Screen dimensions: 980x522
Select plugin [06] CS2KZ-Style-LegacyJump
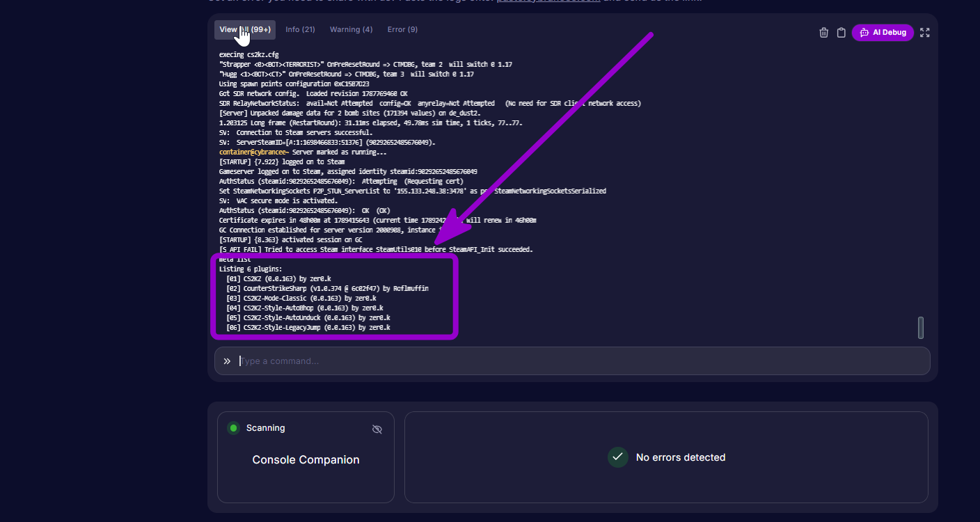click(308, 327)
